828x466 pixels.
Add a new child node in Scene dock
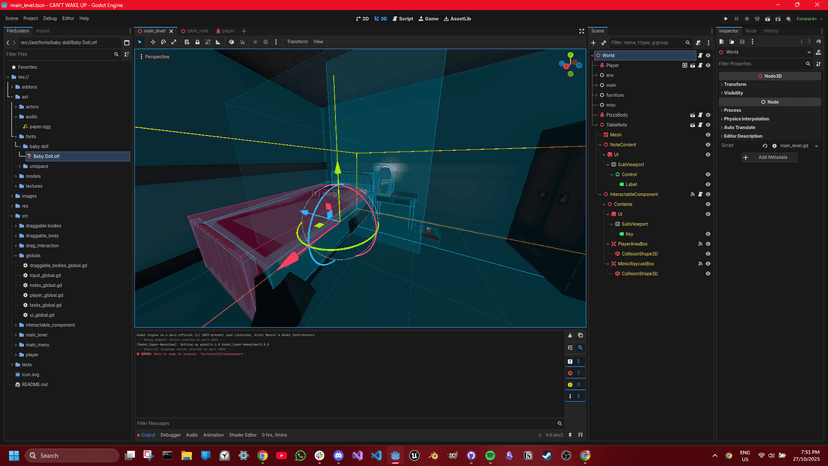593,43
